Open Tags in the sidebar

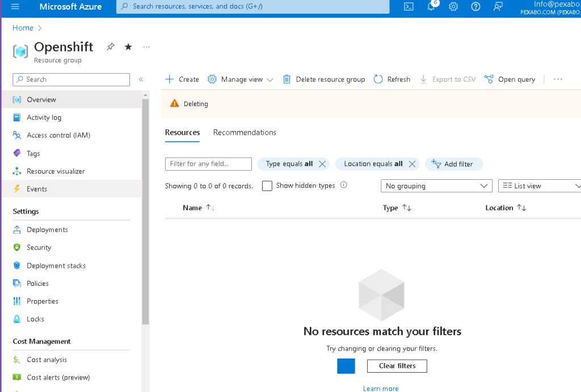[71, 153]
